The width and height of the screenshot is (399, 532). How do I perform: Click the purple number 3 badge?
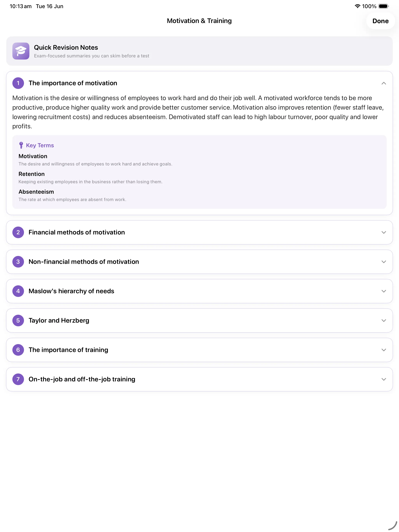18,262
